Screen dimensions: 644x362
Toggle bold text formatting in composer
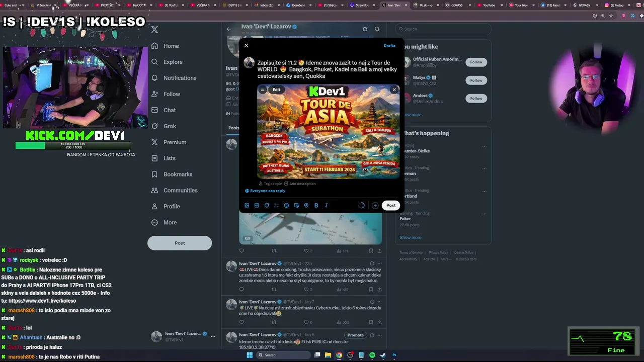(x=316, y=205)
